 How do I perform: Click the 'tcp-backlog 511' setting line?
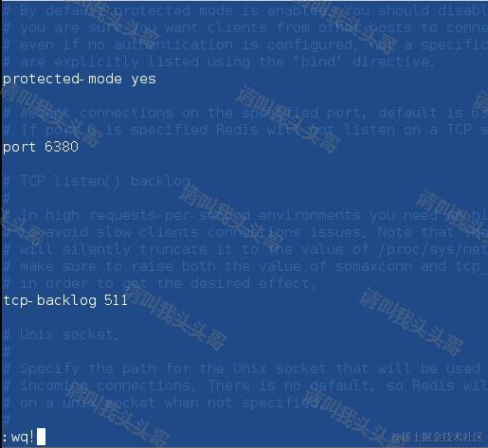click(x=65, y=300)
